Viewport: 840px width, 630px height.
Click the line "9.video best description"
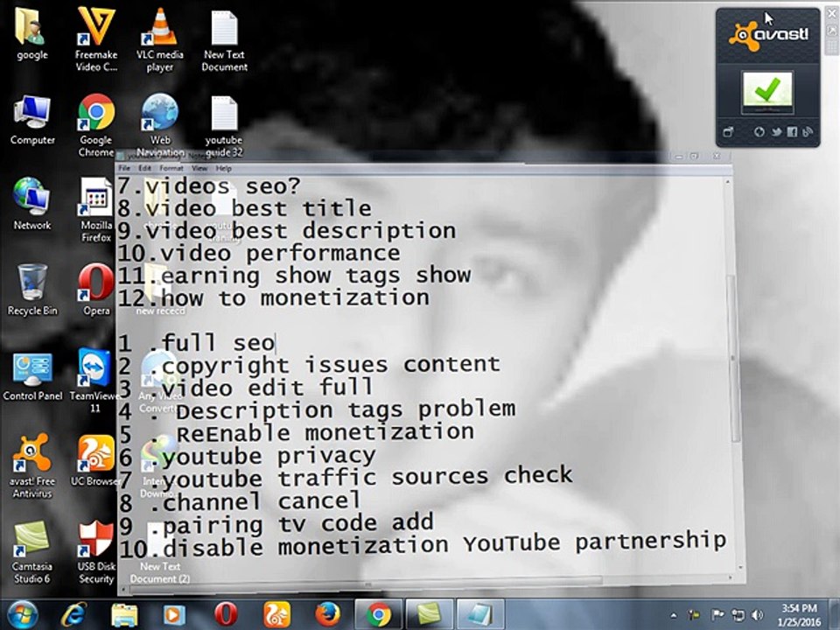287,231
